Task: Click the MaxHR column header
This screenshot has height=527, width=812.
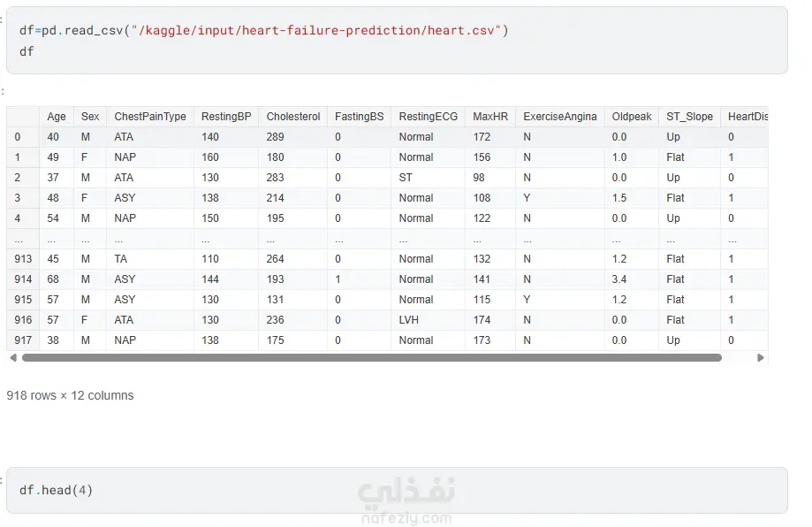Action: pyautogui.click(x=490, y=117)
